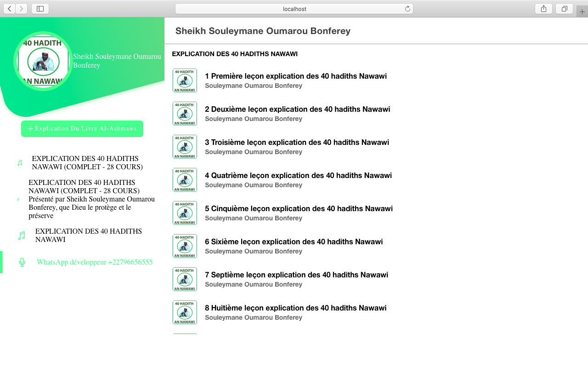588x368 pixels.
Task: Open the 'Présenté par Sheikh Souleymane' sidebar item
Action: 92,199
